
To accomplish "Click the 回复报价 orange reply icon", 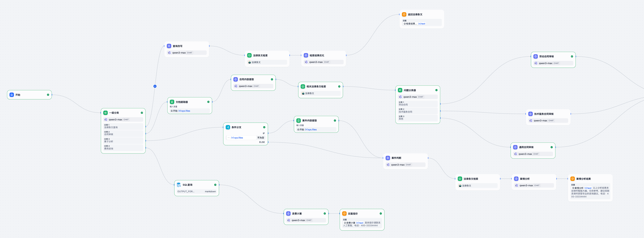I will pos(344,214).
